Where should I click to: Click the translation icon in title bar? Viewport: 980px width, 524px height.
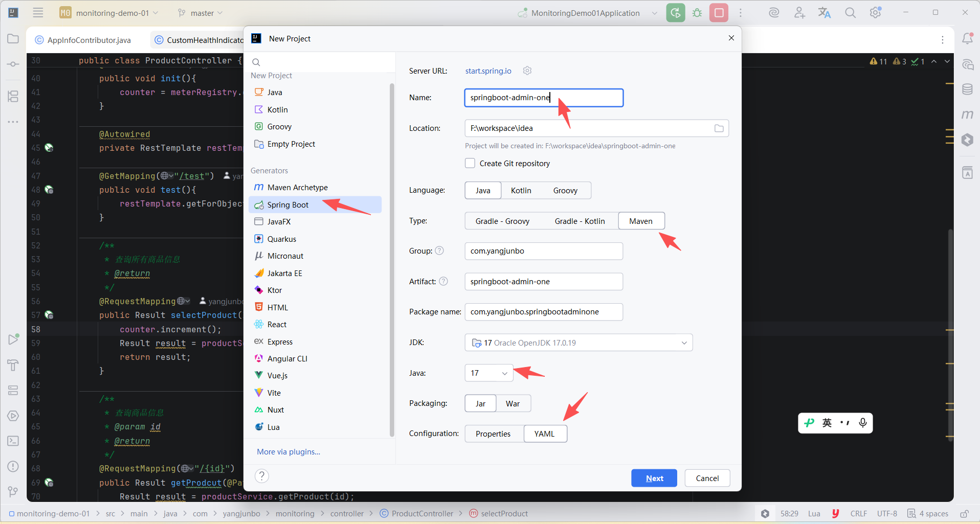pyautogui.click(x=825, y=13)
